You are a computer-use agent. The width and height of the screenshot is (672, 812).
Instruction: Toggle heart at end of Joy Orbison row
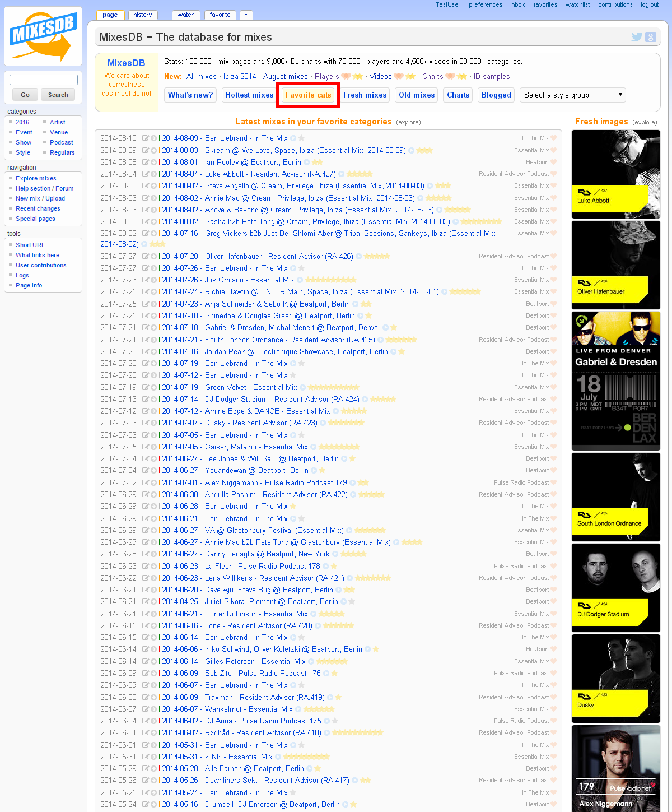[553, 280]
